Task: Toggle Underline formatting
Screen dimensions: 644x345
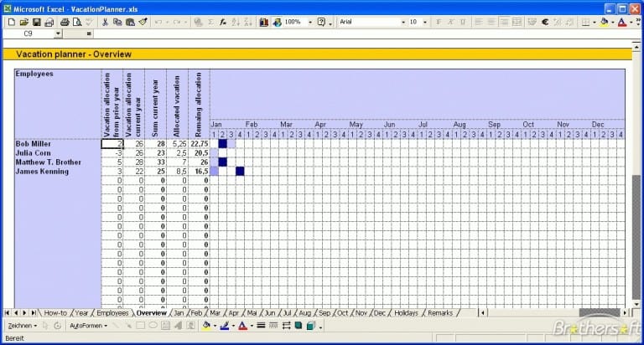Action: (463, 22)
